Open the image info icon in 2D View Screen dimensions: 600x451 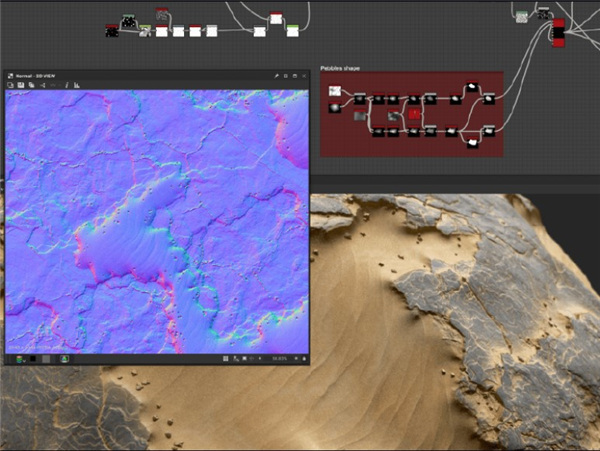click(x=67, y=86)
